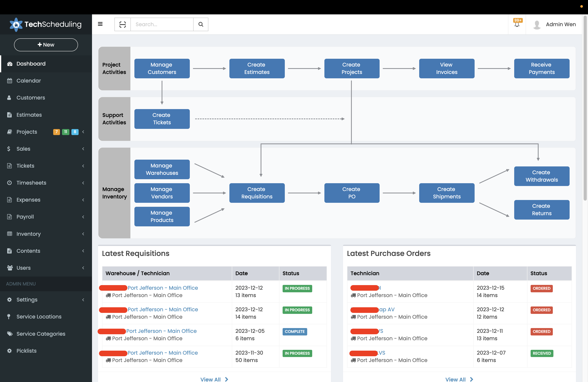The image size is (588, 382).
Task: Click inside the search input field
Action: point(162,24)
